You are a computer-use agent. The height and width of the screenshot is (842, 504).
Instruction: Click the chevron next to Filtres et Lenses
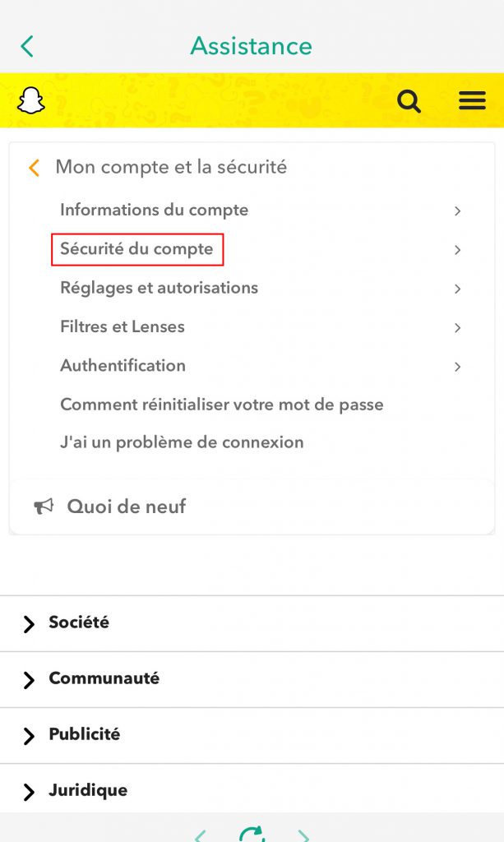tap(457, 328)
